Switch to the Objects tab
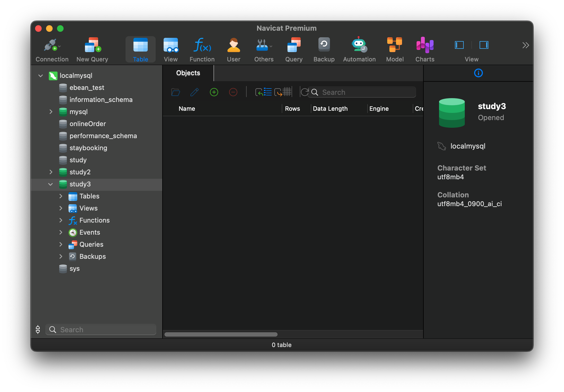The height and width of the screenshot is (392, 564). tap(188, 73)
